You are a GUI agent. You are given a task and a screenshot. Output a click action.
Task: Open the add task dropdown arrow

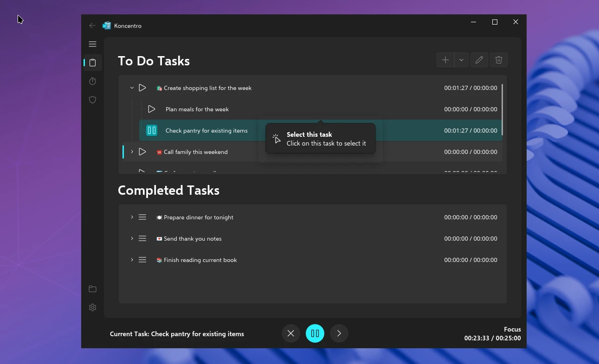(x=461, y=60)
